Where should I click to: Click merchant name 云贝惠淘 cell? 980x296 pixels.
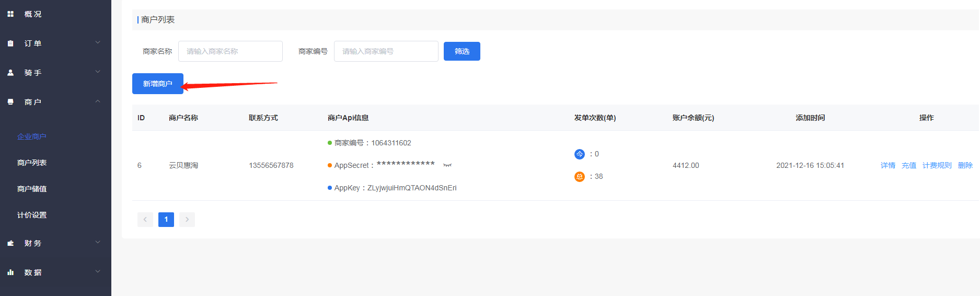(183, 165)
